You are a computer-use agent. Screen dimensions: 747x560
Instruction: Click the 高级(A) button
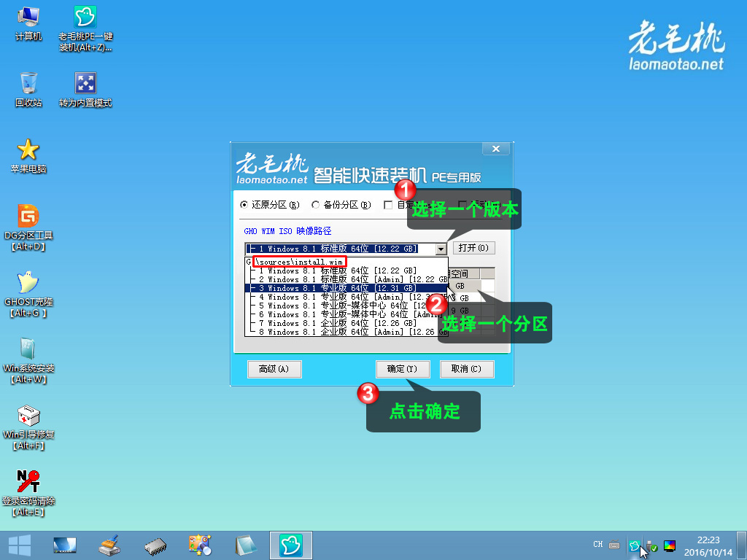(x=274, y=369)
